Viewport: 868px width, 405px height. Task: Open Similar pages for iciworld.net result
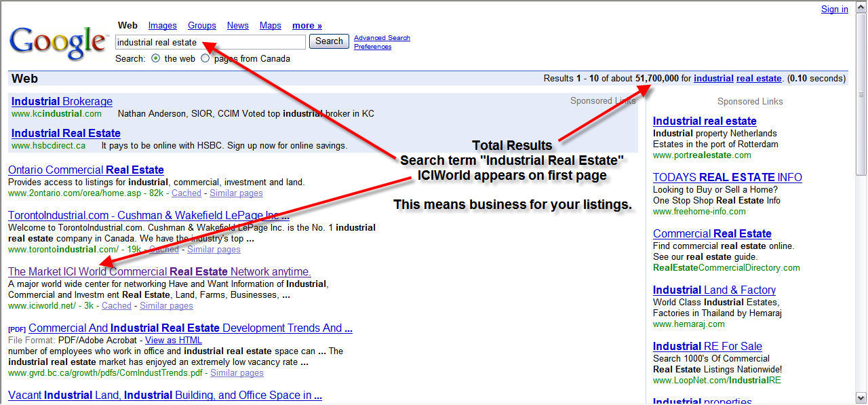[166, 306]
